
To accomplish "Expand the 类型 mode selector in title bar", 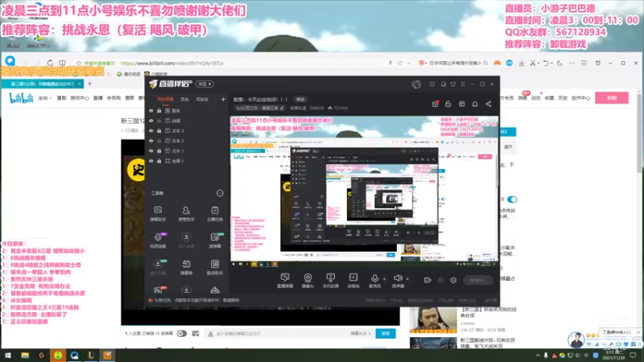I will click(204, 84).
